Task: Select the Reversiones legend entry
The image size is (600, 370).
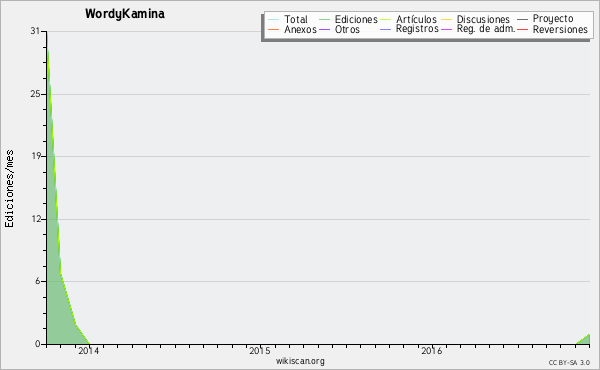Action: (560, 29)
